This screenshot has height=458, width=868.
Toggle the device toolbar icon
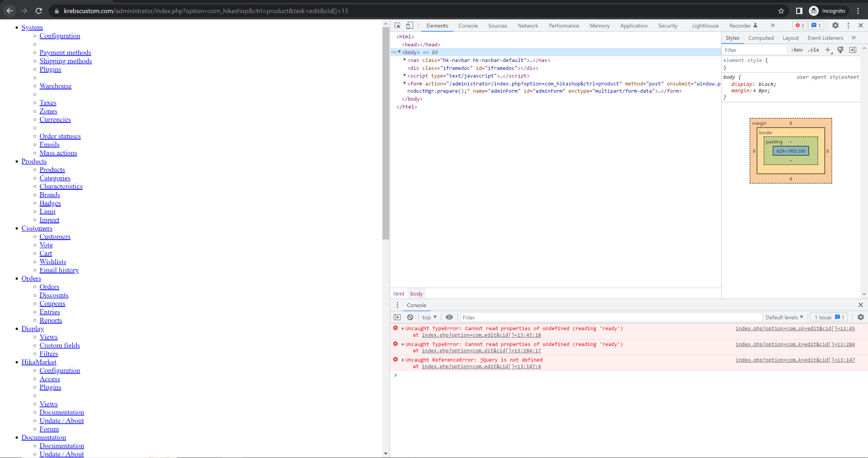[x=410, y=26]
